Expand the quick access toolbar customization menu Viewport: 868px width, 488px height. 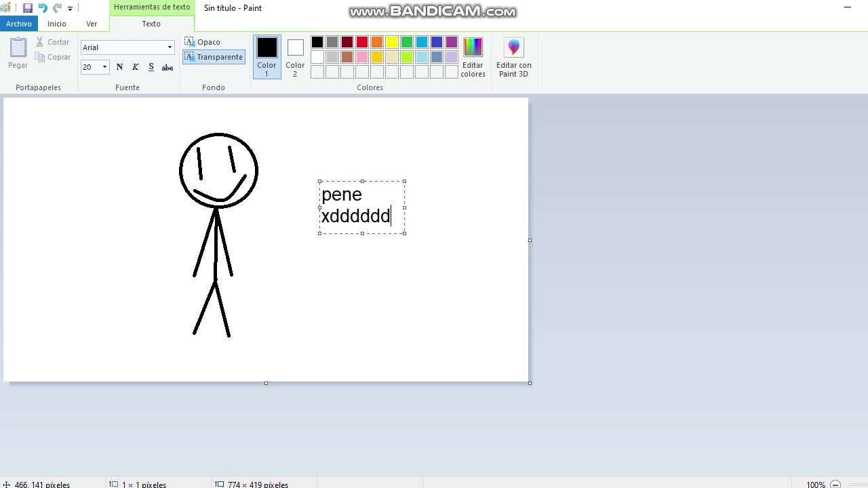[70, 7]
